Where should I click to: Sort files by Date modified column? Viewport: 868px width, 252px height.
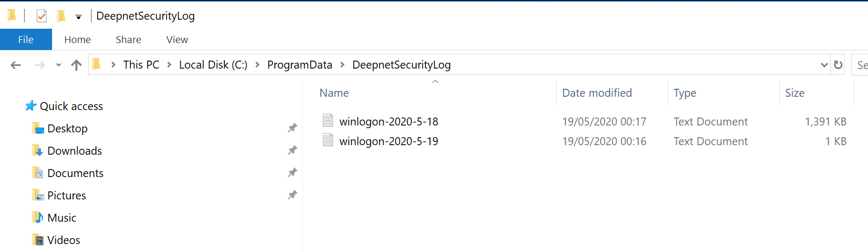597,93
